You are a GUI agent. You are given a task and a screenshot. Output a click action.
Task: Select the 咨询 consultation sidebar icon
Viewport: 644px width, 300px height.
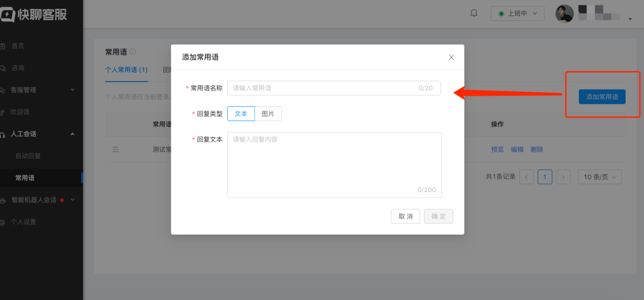click(4, 68)
